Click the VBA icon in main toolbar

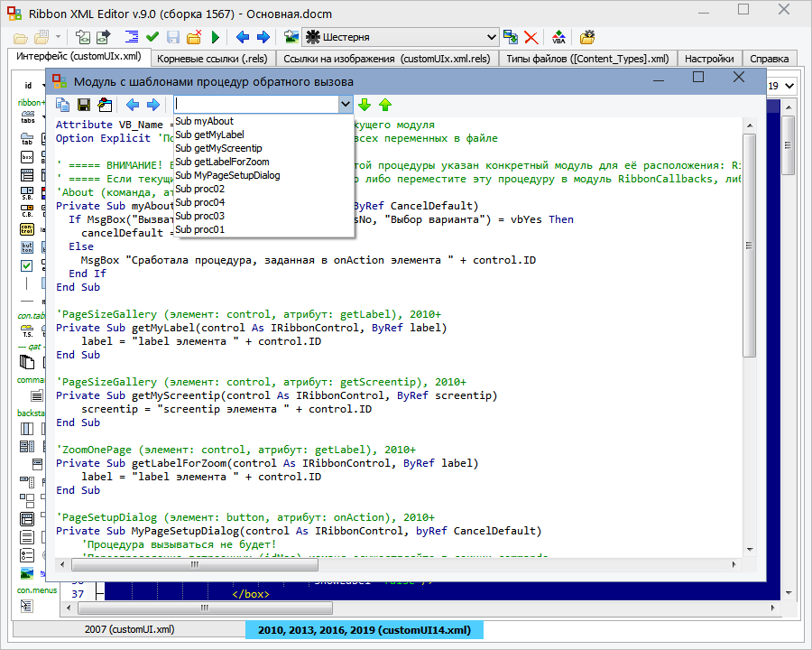coord(559,37)
